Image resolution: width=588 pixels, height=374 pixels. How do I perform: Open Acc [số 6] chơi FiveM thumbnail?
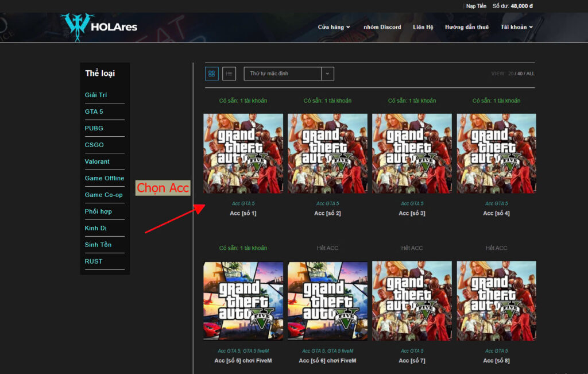pyautogui.click(x=327, y=301)
